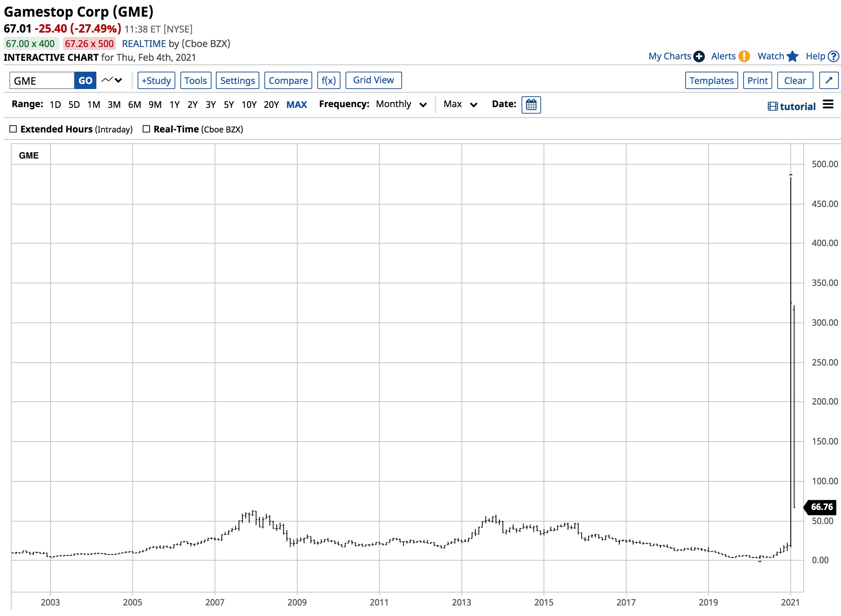Viewport: 841px width, 616px height.
Task: Click the pop-out chart arrow icon
Action: 828,80
